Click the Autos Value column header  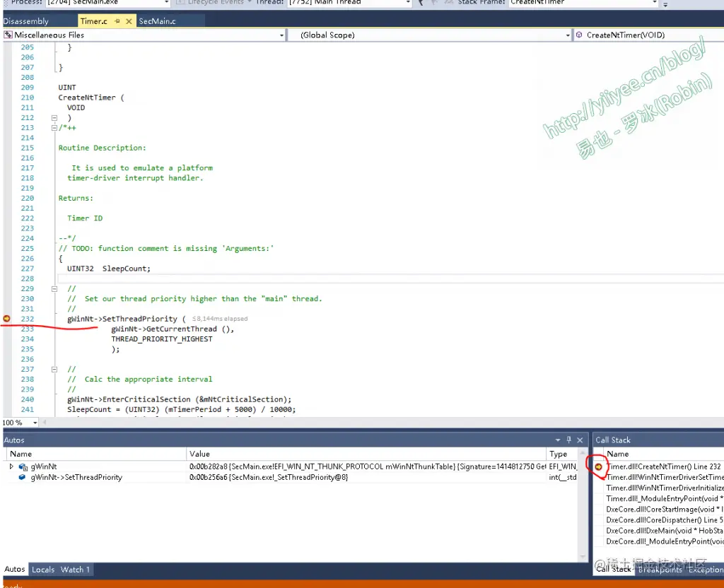coord(366,454)
